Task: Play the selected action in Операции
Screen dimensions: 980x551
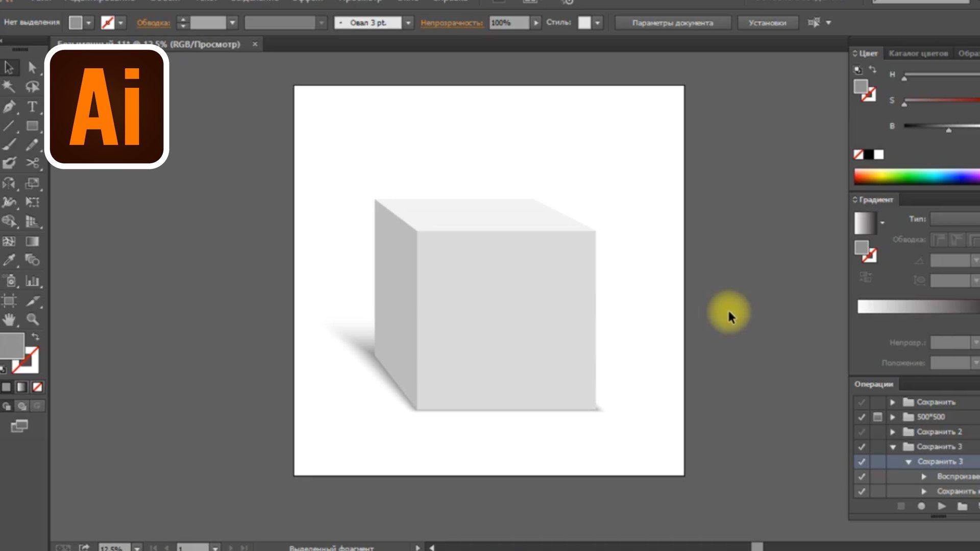Action: pyautogui.click(x=942, y=506)
